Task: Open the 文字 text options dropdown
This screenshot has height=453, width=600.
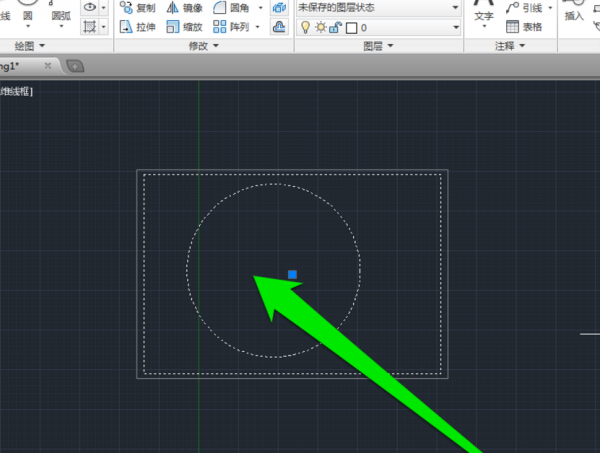Action: (484, 26)
